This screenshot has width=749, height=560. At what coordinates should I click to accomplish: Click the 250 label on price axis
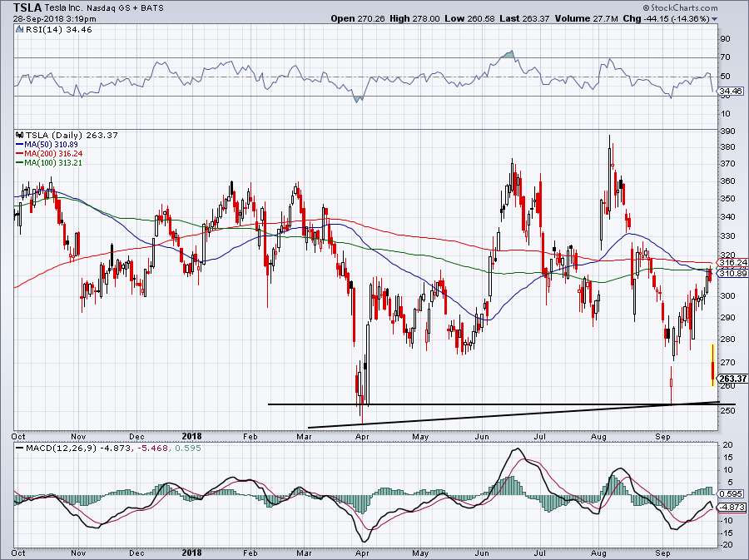[x=728, y=409]
